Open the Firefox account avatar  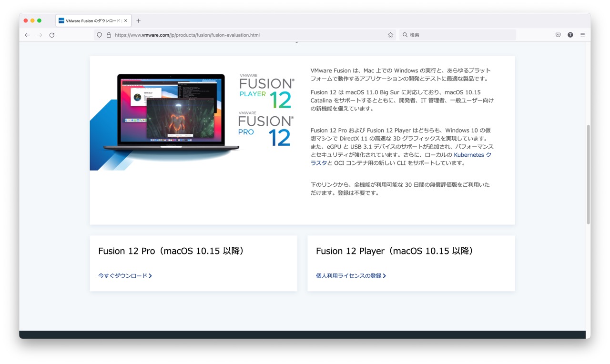(570, 35)
